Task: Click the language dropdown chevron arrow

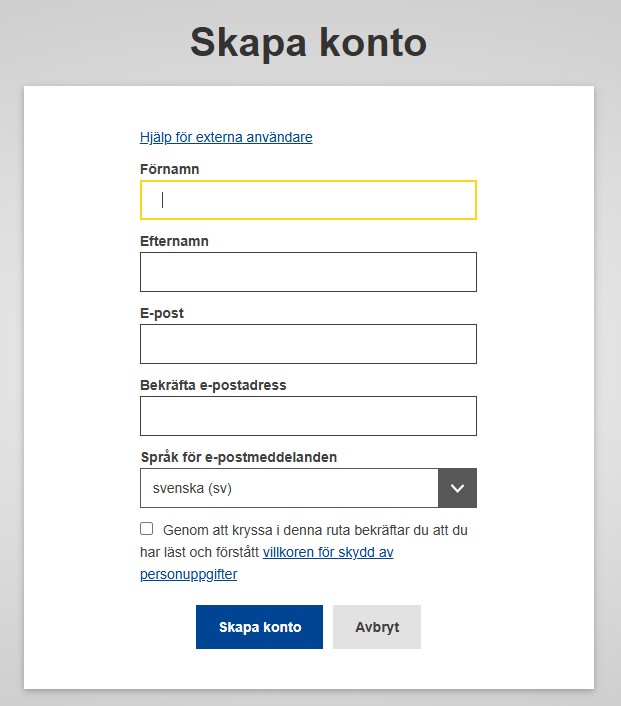Action: [457, 488]
